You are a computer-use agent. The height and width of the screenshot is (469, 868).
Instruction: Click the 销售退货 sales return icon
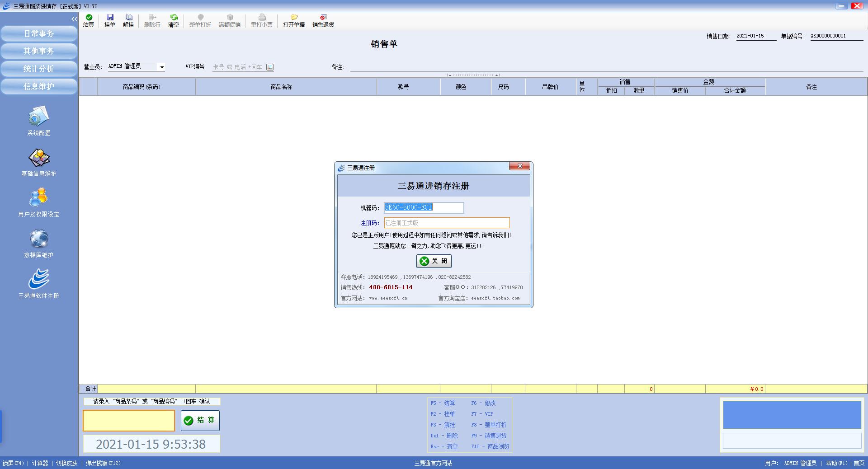(323, 21)
